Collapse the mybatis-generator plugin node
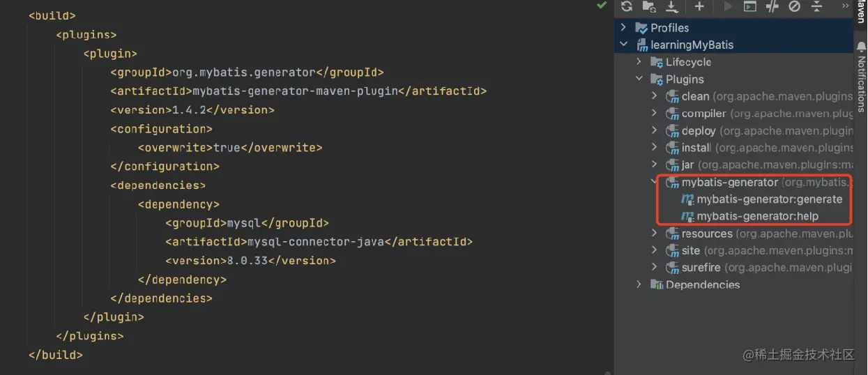The image size is (868, 375). pyautogui.click(x=654, y=181)
